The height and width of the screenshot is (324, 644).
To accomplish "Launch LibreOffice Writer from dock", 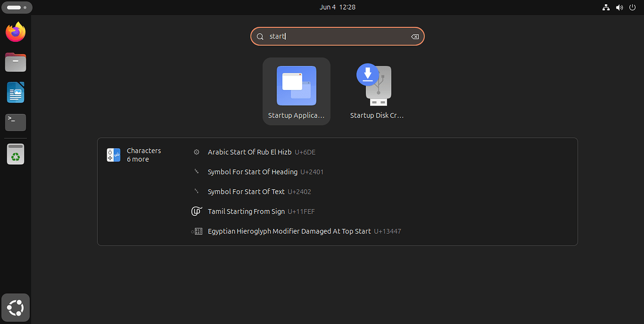I will (16, 93).
